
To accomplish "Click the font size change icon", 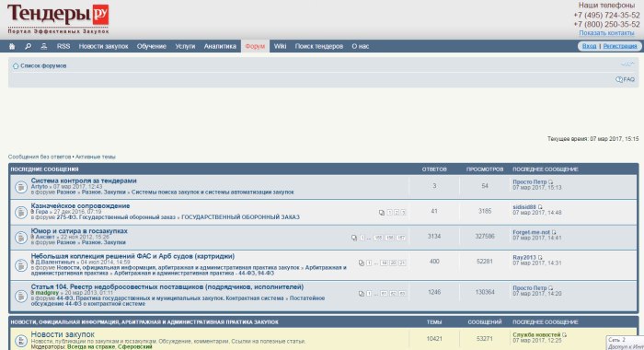I will [x=627, y=64].
